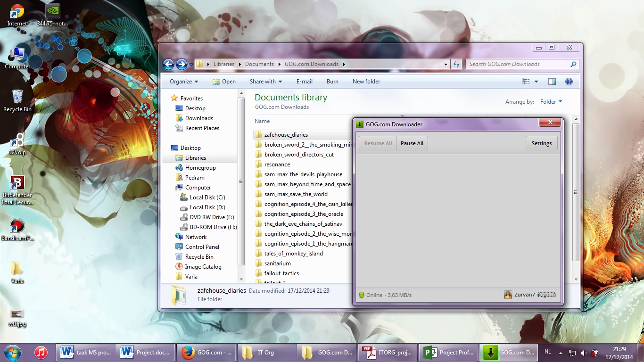This screenshot has height=362, width=644.
Task: Select the resonance folder
Action: tap(277, 165)
